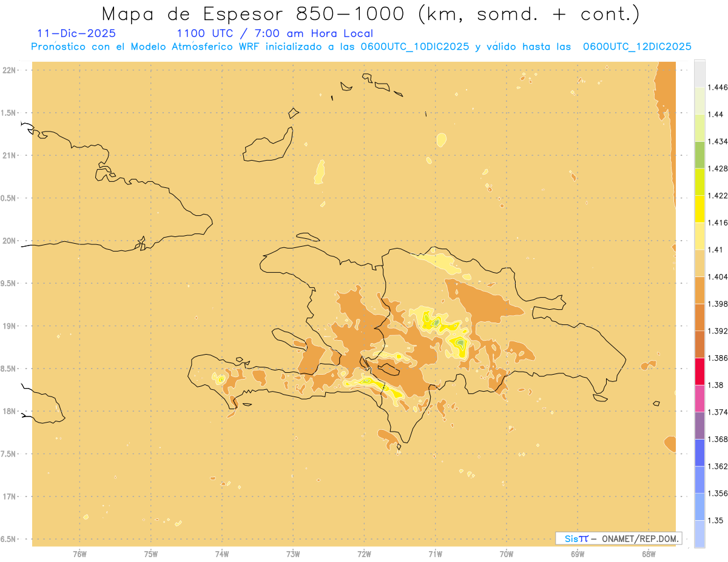Click the '22N' latitude label
This screenshot has height=562, width=728.
[10, 70]
